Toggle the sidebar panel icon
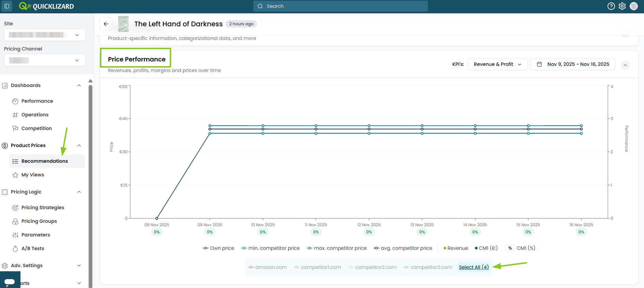 tap(7, 6)
